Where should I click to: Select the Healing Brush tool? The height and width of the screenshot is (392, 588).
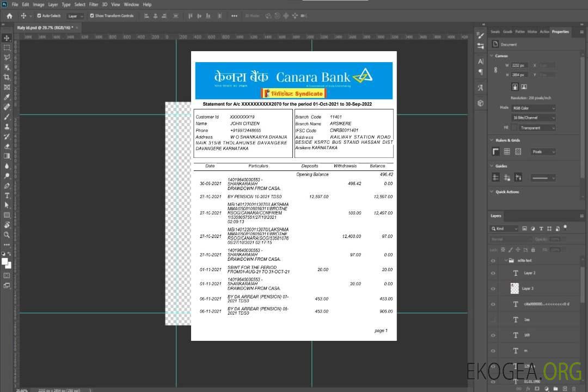pos(7,107)
